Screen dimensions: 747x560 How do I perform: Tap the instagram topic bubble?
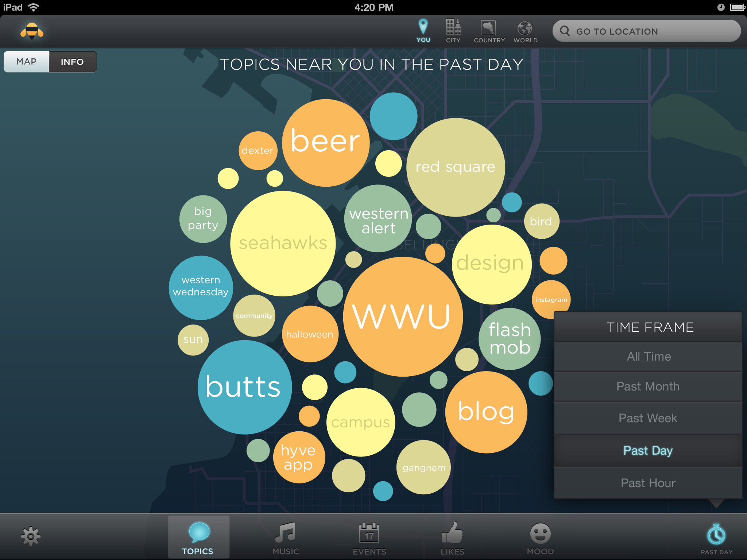[551, 299]
